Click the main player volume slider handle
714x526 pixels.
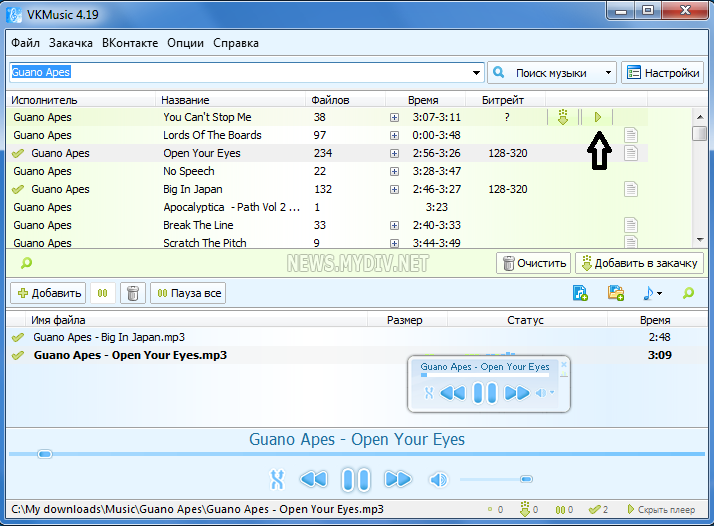(526, 479)
